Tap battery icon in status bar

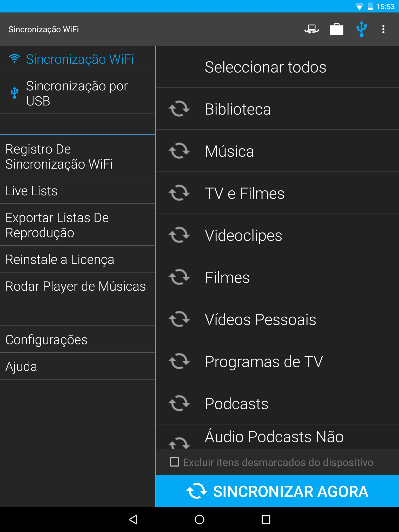pos(370,6)
